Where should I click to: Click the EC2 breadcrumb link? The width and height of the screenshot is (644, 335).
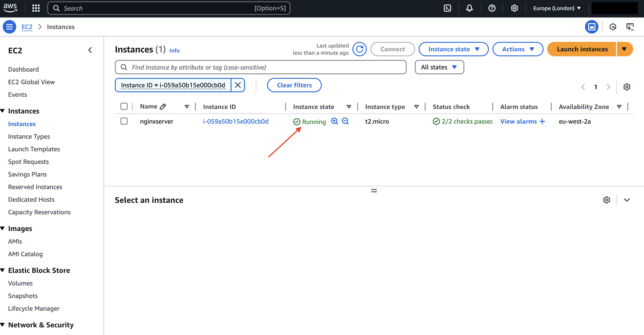(27, 27)
